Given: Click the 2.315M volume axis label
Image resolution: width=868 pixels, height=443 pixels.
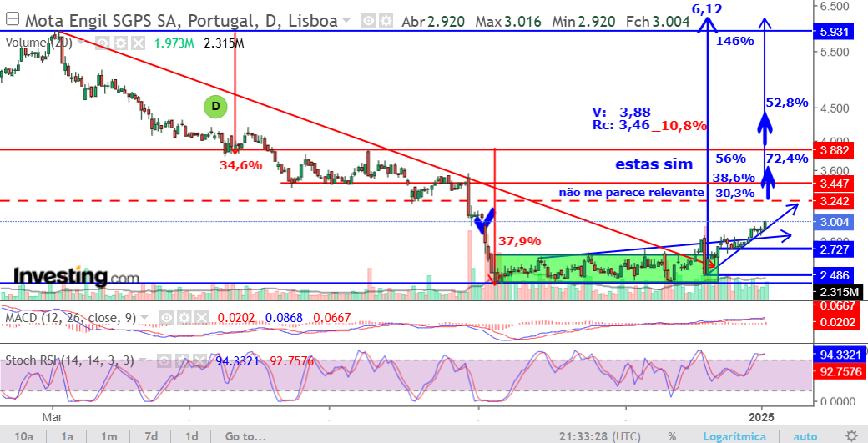Looking at the screenshot, I should coord(838,292).
